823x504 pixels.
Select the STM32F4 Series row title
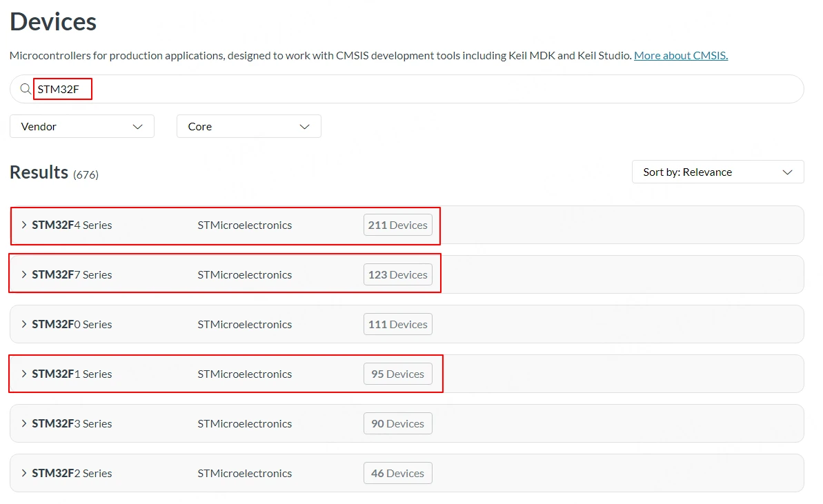tap(72, 225)
